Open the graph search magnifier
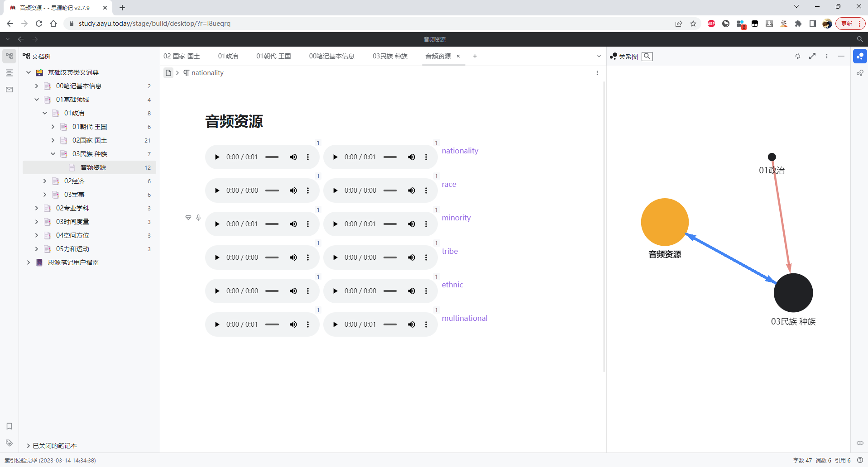Image resolution: width=868 pixels, height=467 pixels. 647,56
